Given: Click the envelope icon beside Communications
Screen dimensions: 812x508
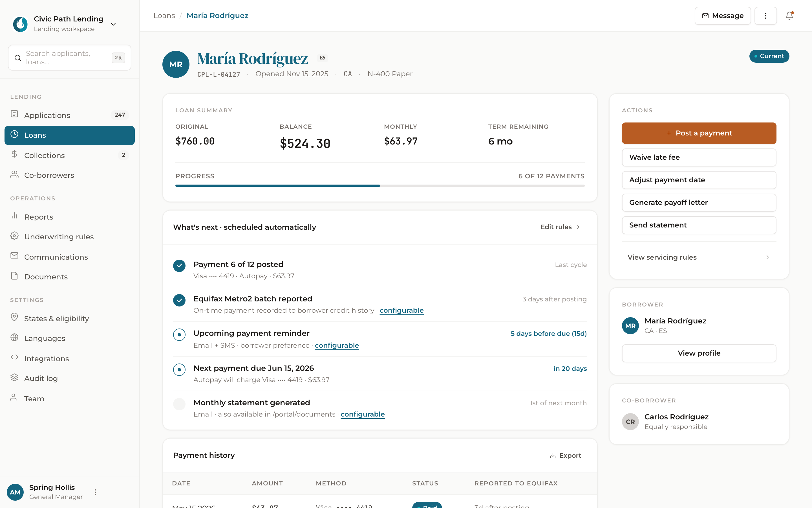Looking at the screenshot, I should coord(14,256).
